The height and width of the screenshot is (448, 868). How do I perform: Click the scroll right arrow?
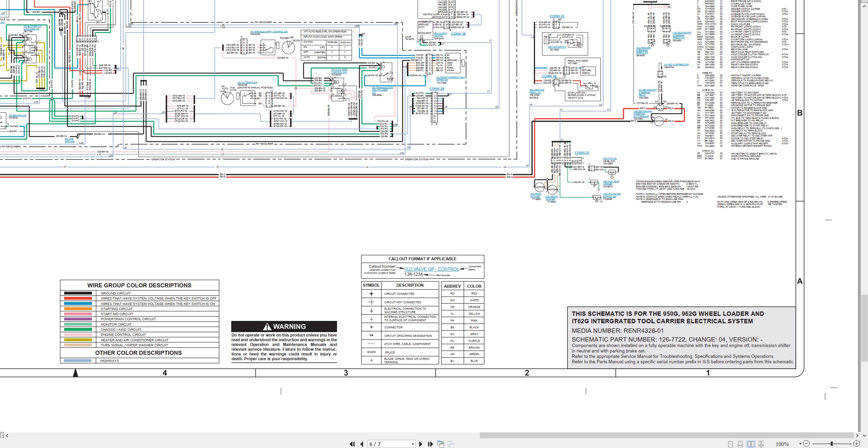click(x=857, y=435)
